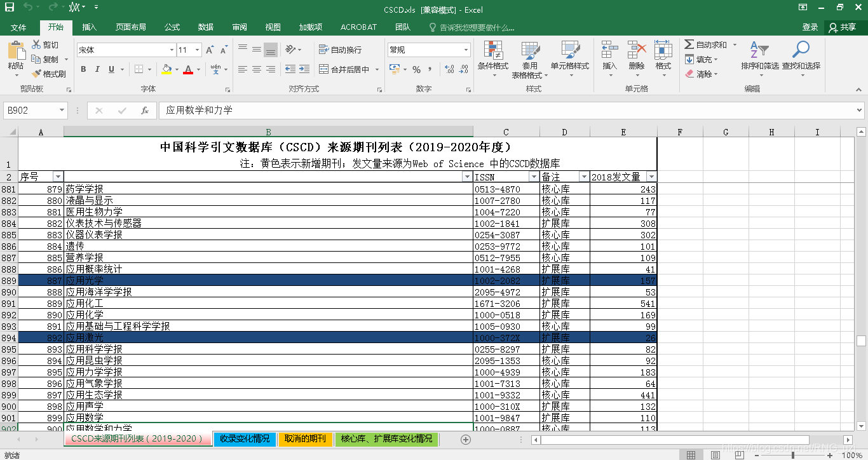Align text to bottom

(x=271, y=49)
